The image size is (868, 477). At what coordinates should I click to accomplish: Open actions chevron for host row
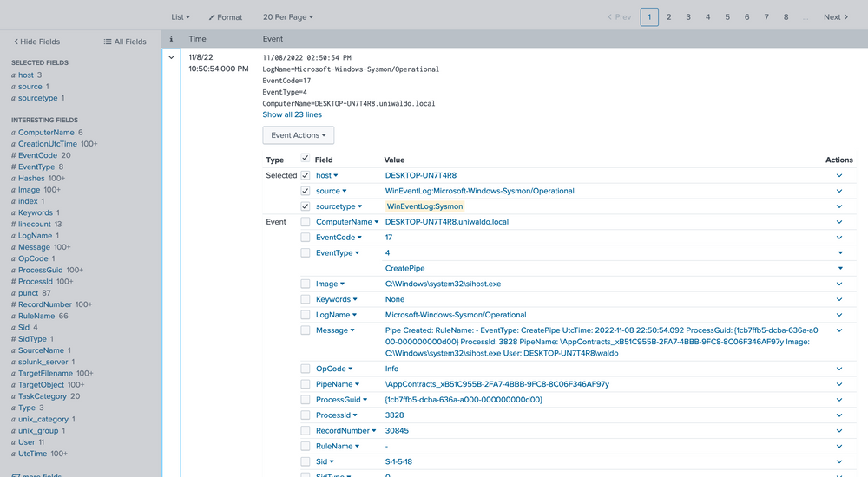pyautogui.click(x=838, y=175)
